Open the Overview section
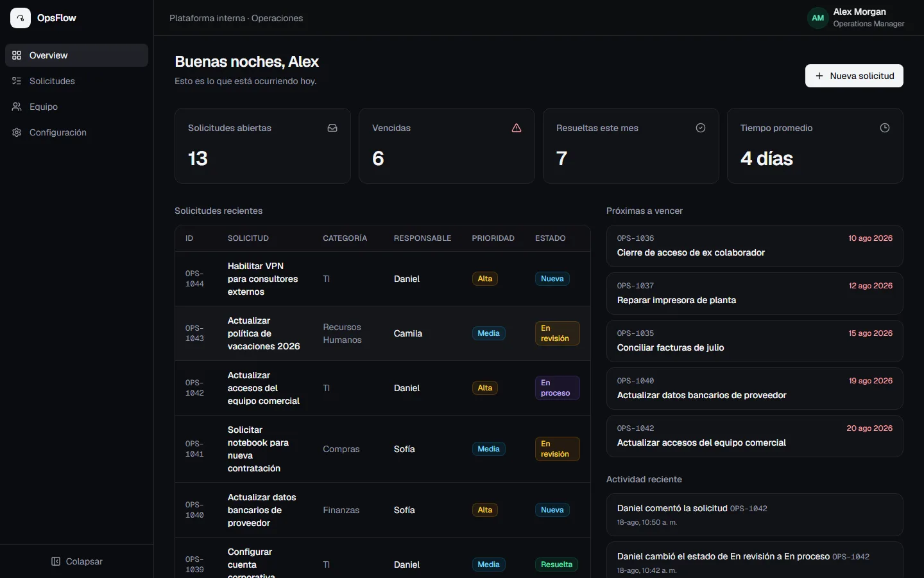This screenshot has width=924, height=578. click(76, 55)
